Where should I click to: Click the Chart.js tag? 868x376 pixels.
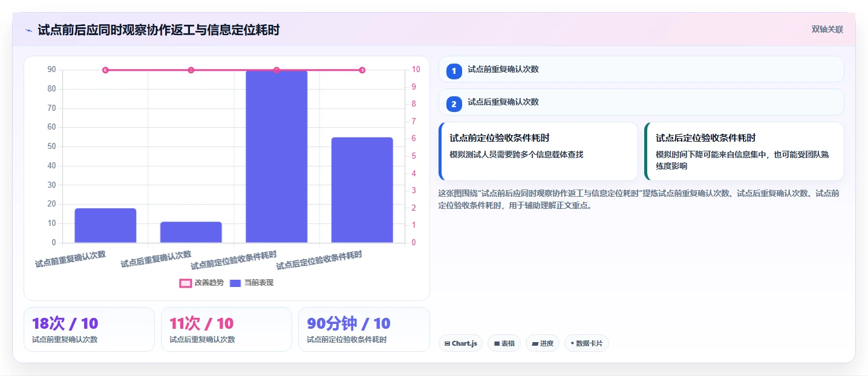coord(460,343)
